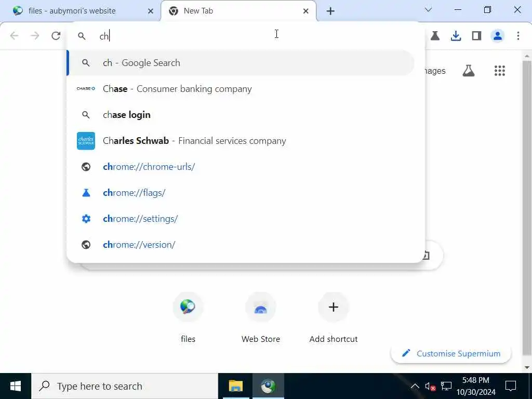
Task: Choose the Chase banking company suggestion
Action: pos(241,89)
